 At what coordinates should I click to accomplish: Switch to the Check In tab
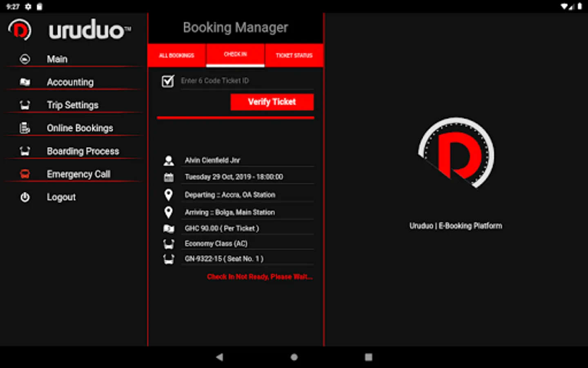pyautogui.click(x=235, y=55)
